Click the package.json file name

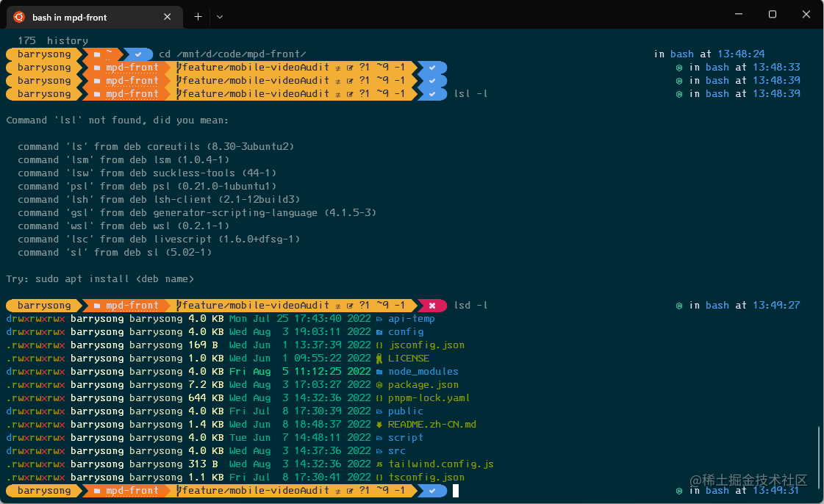(423, 385)
